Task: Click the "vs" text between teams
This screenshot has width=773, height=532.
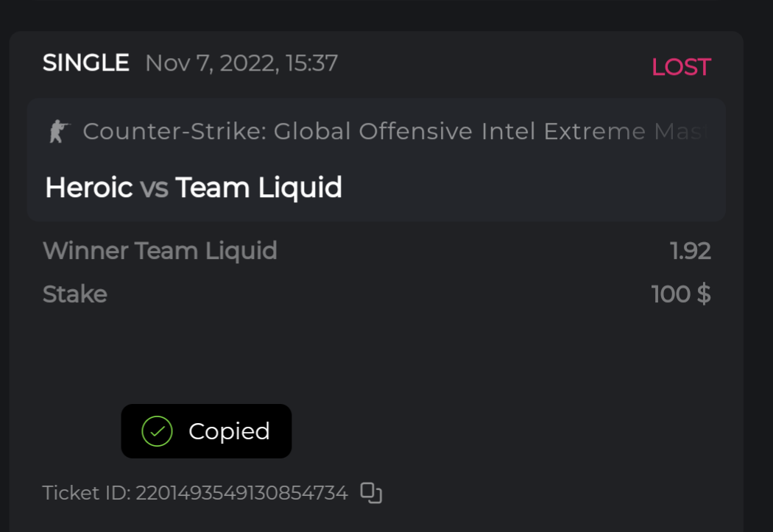Action: 154,188
